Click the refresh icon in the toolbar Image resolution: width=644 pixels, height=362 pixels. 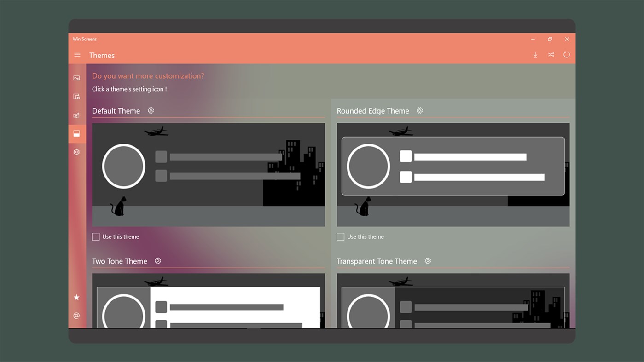pyautogui.click(x=567, y=54)
